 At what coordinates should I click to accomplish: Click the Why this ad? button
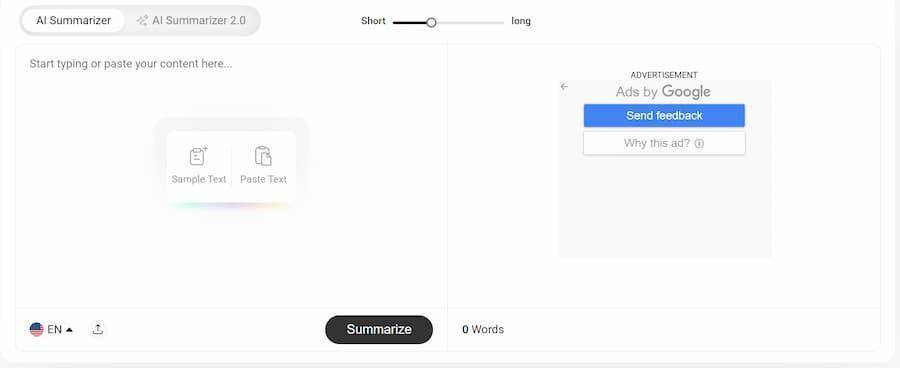pos(664,144)
